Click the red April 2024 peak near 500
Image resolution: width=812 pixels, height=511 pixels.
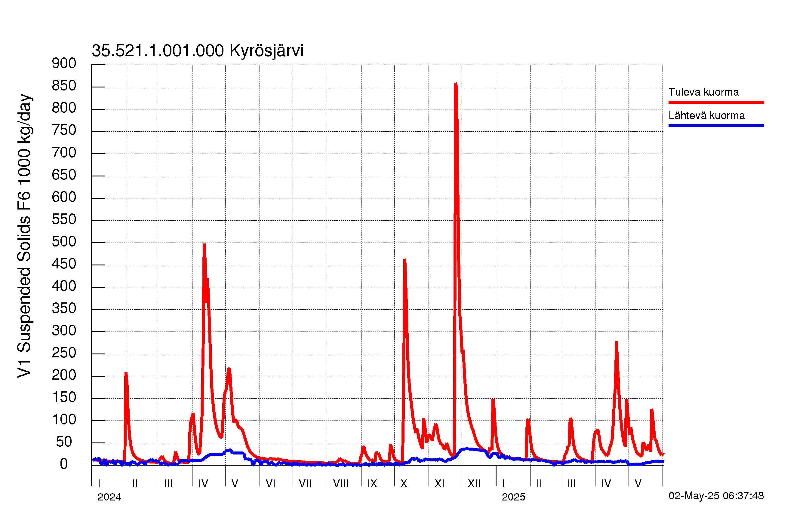[204, 245]
